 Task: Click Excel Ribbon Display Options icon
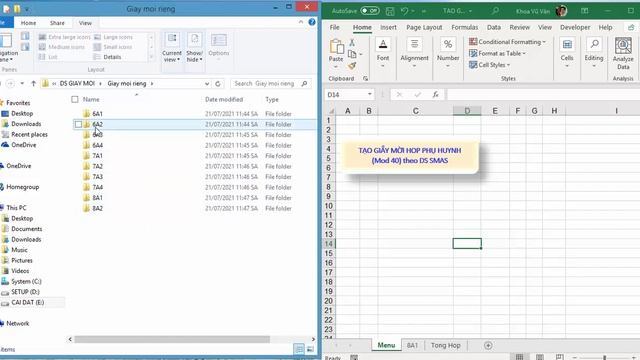(x=584, y=11)
